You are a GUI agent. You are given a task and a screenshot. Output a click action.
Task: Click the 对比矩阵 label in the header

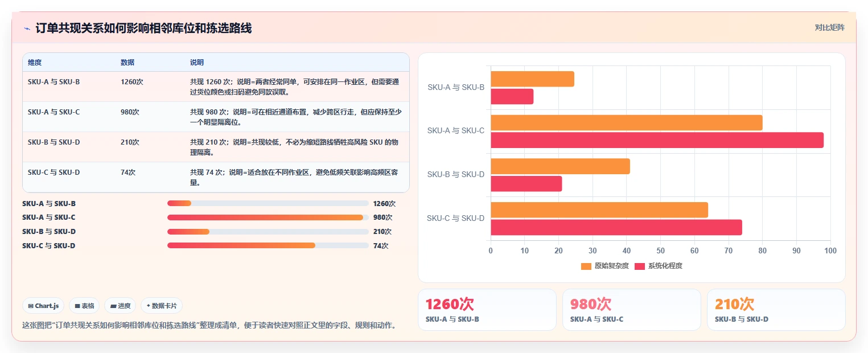tap(829, 27)
